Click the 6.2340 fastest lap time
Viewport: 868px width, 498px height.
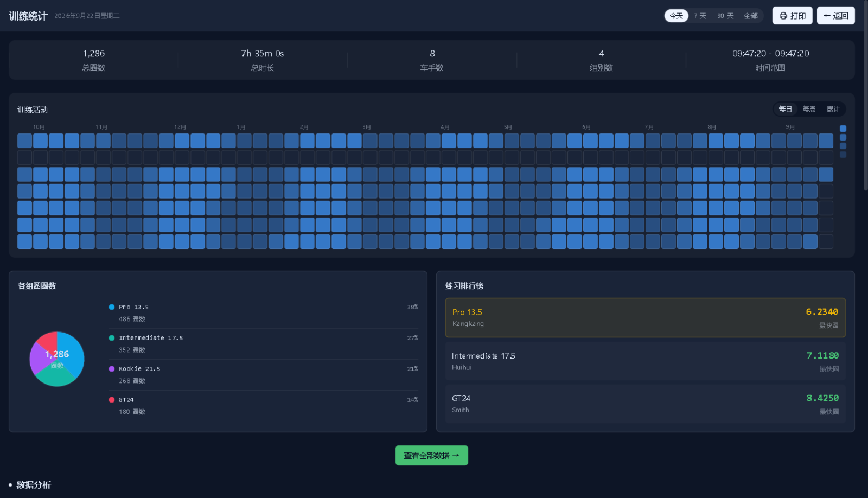[822, 312]
